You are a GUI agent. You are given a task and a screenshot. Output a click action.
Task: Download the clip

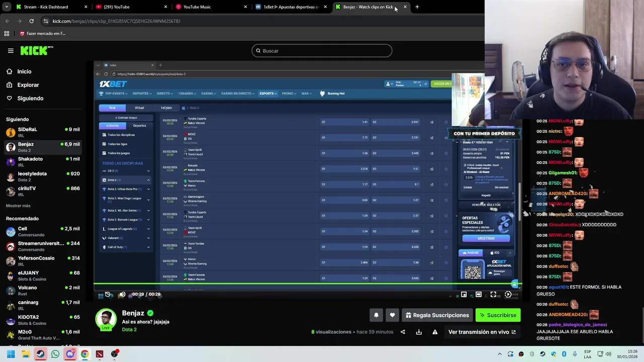point(419,332)
